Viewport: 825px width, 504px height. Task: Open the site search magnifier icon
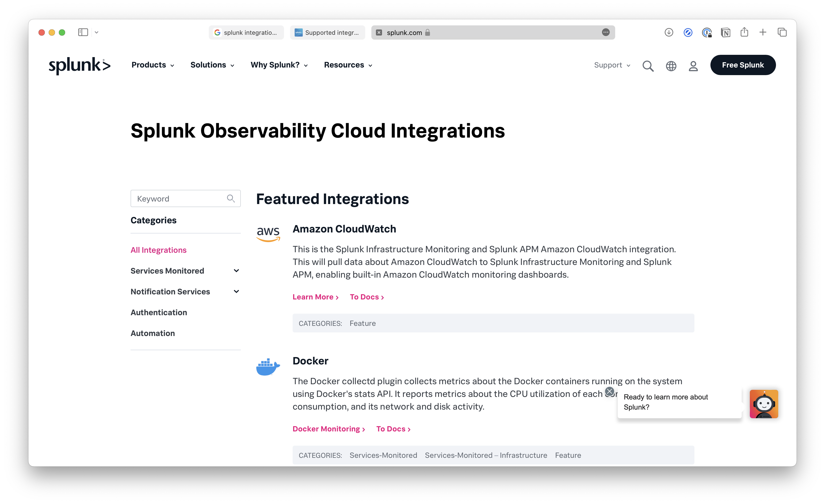[x=648, y=66]
